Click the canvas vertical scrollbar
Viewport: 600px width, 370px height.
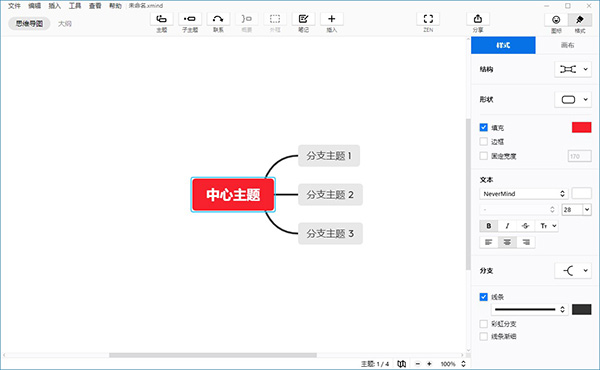tap(468, 194)
